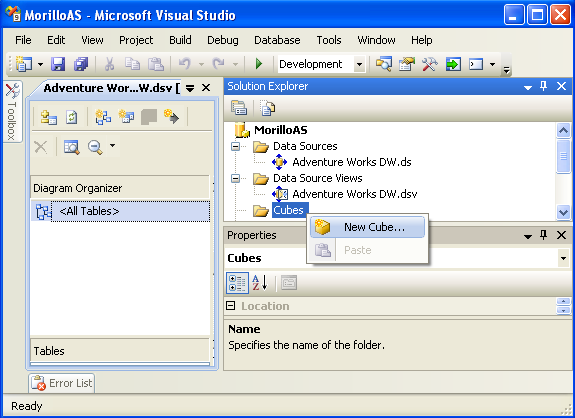
Task: Toggle Categorized view in Properties
Action: point(237,283)
